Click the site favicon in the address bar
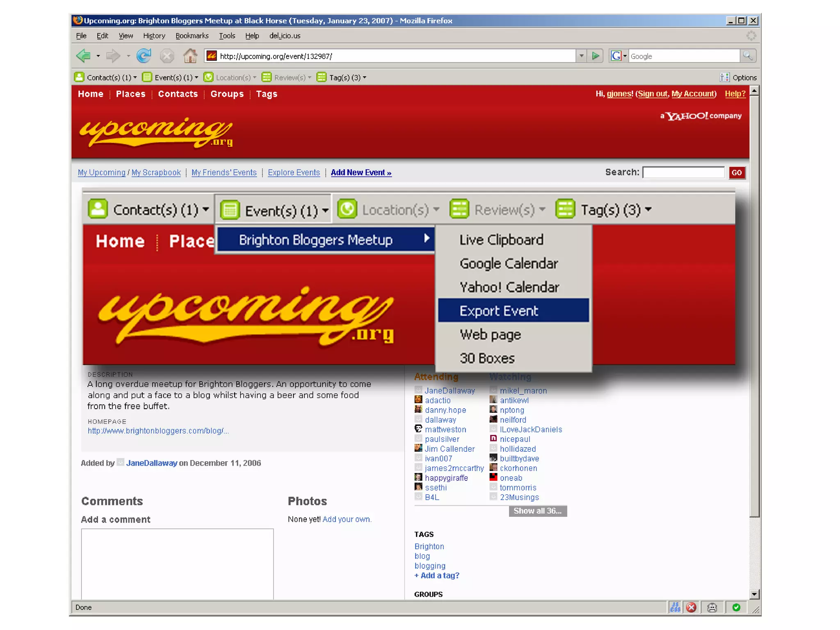840x630 pixels. coord(212,56)
